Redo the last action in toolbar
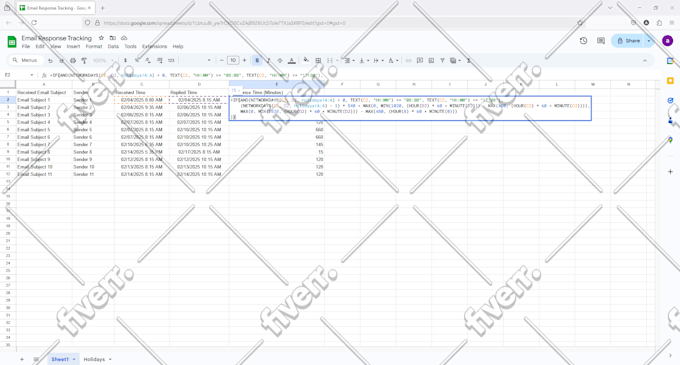The image size is (680, 365). pos(62,61)
